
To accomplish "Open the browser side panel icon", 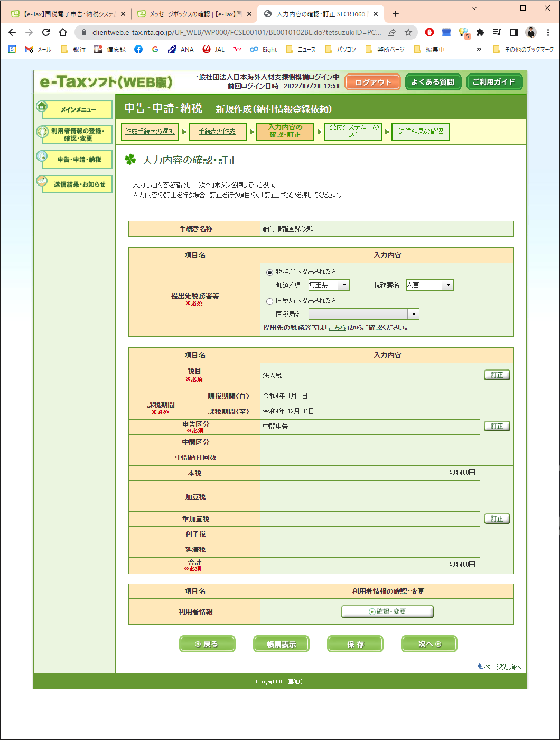I will [x=514, y=32].
